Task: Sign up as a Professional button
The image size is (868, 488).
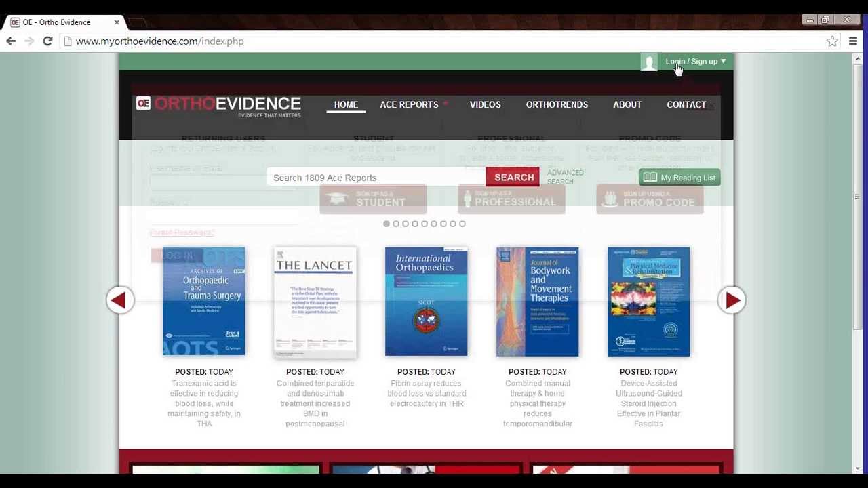Action: [x=511, y=199]
